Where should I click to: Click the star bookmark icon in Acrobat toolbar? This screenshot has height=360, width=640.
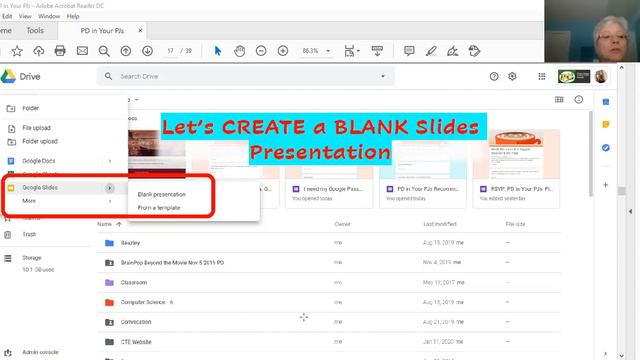click(x=17, y=51)
